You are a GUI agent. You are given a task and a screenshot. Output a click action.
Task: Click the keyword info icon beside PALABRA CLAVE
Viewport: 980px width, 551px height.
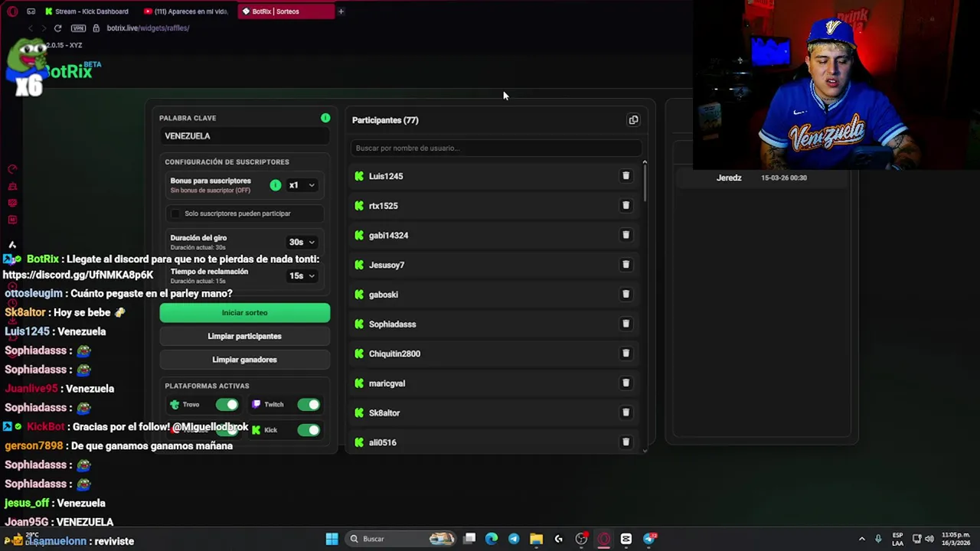coord(325,118)
